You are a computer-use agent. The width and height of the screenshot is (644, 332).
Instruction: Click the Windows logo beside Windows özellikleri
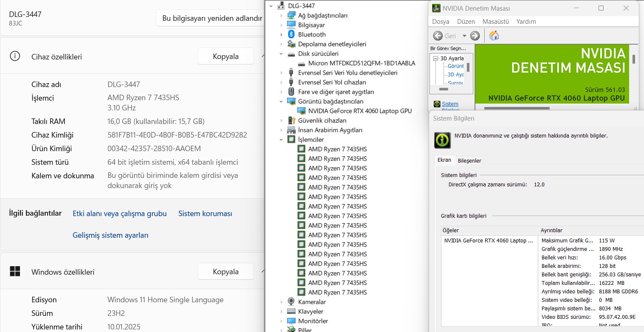tap(15, 272)
